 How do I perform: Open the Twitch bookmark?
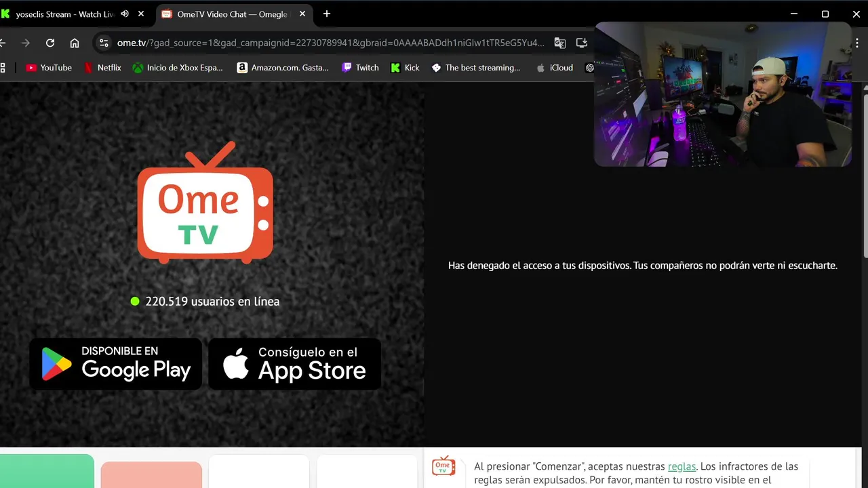pos(360,68)
